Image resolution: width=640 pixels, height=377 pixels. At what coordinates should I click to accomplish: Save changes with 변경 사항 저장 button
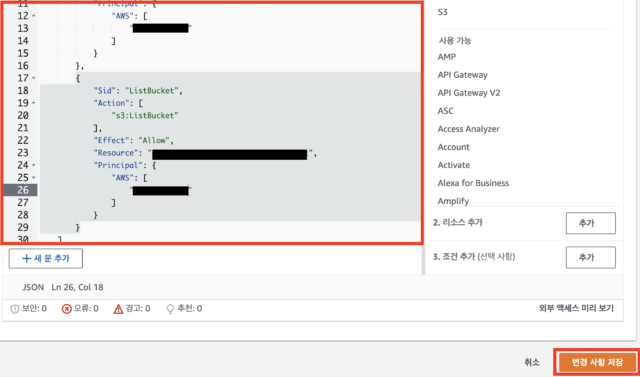(597, 362)
